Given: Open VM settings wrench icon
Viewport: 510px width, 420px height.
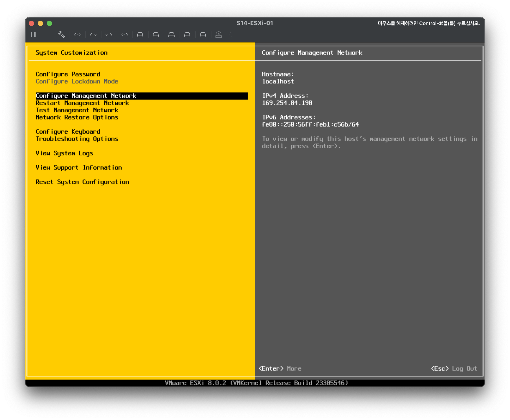Looking at the screenshot, I should click(62, 35).
